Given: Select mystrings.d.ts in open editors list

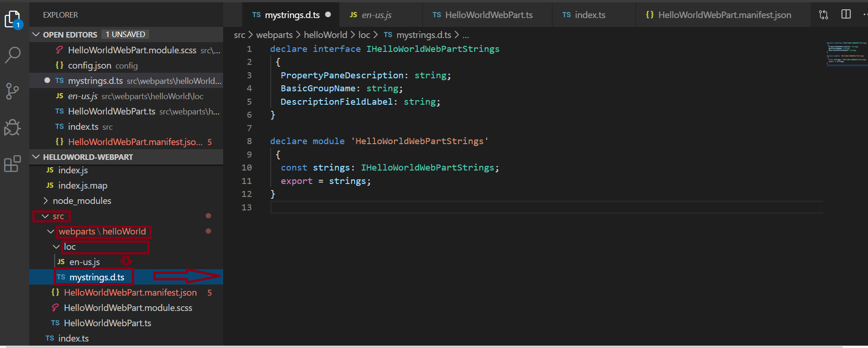Looking at the screenshot, I should 126,81.
